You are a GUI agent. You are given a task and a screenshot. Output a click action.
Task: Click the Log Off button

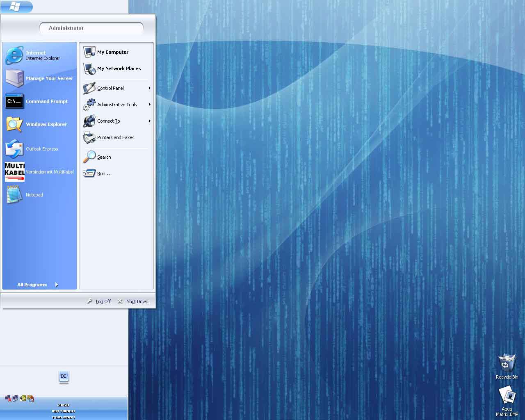99,301
